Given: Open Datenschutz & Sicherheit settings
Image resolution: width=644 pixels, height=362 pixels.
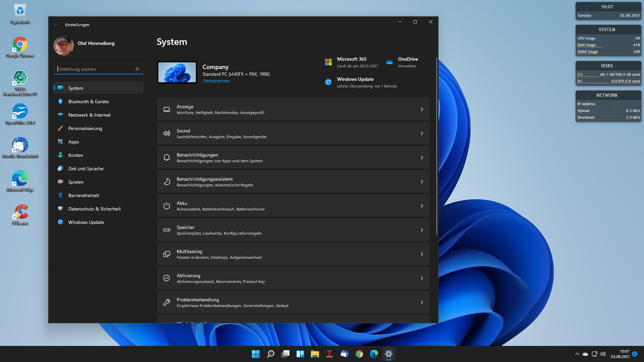Looking at the screenshot, I should 99,209.
